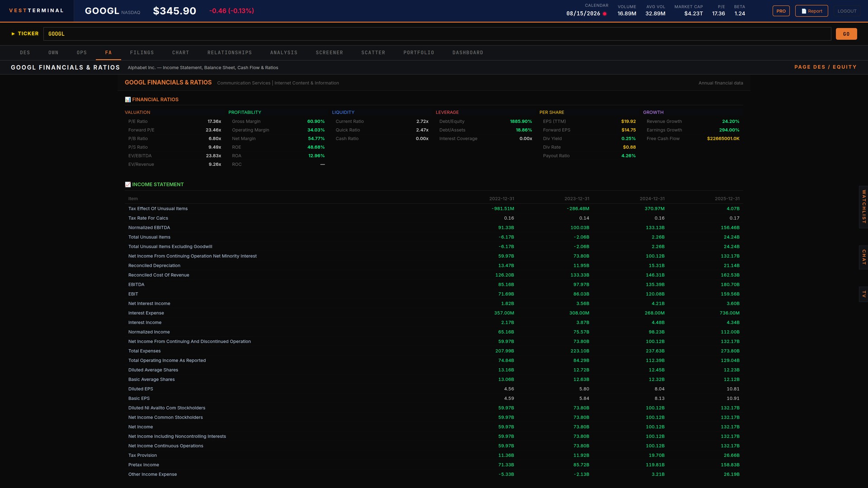Click the ROE value 48.68%
This screenshot has width=868, height=488.
click(316, 147)
